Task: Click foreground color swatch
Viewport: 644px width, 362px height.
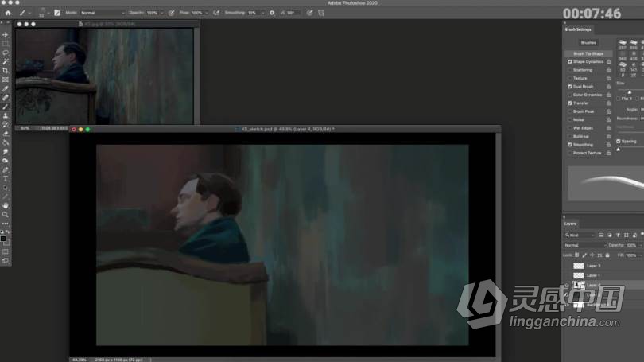Action: point(3,239)
